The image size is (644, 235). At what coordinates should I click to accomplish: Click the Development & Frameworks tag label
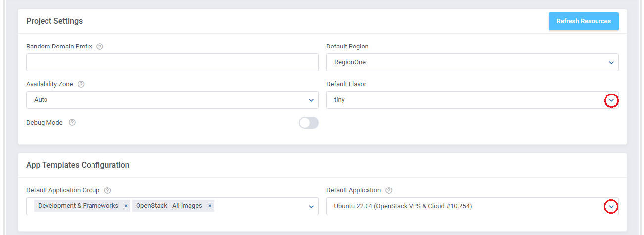click(x=78, y=206)
